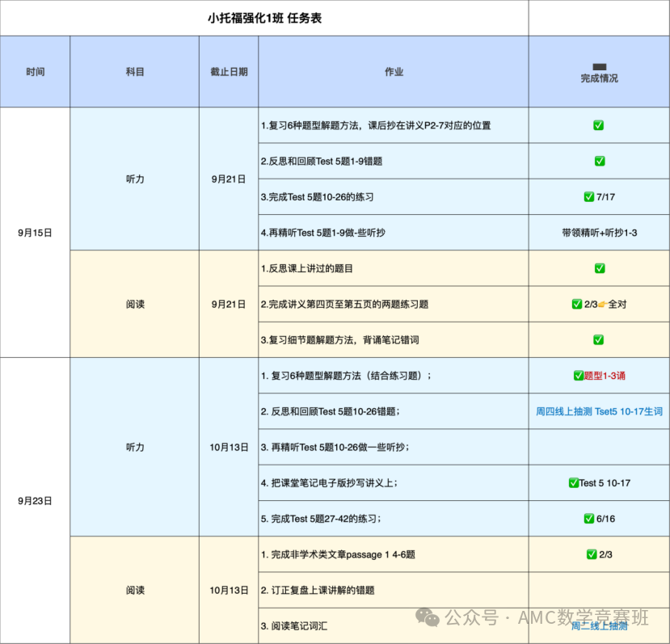Viewport: 670px width, 644px height.
Task: Click the 听力 cell with deadline 10月13日
Action: [x=135, y=447]
